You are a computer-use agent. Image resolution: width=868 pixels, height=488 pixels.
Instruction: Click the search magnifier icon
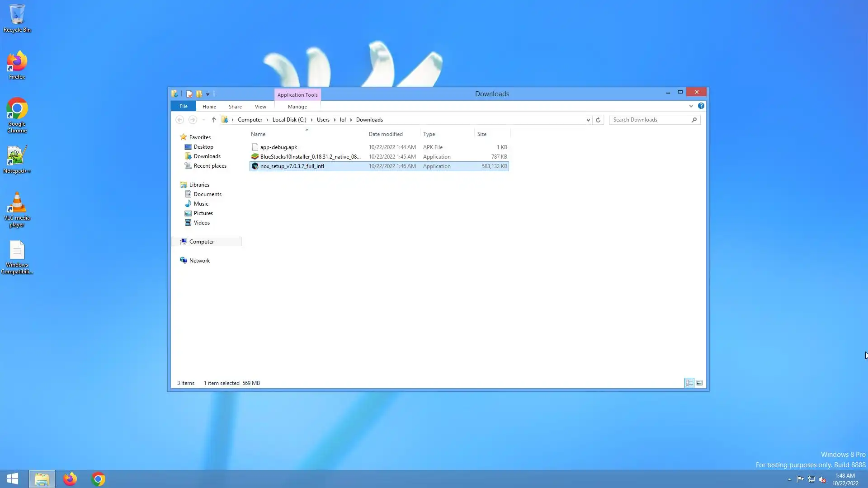pos(694,120)
